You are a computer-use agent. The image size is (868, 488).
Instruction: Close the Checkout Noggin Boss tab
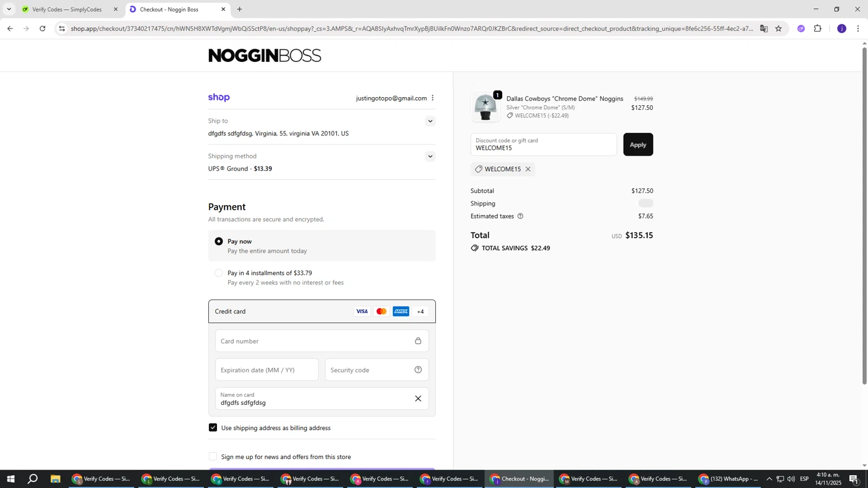pos(223,9)
